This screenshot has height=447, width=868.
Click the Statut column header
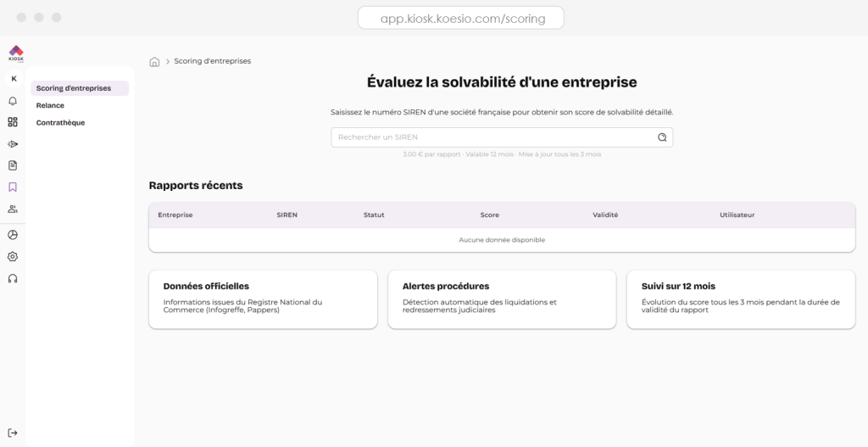(x=374, y=215)
